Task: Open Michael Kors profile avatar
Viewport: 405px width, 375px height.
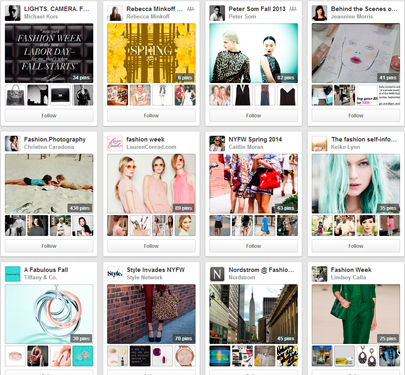Action: click(x=13, y=13)
